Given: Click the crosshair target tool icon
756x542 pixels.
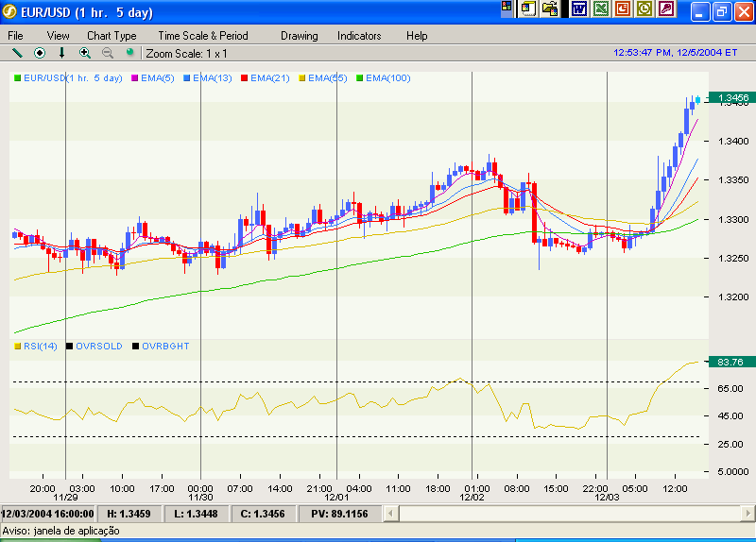Looking at the screenshot, I should (x=40, y=53).
